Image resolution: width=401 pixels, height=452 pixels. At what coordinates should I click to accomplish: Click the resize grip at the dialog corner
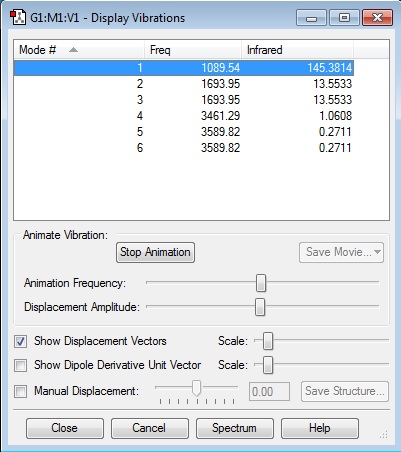pyautogui.click(x=384, y=434)
